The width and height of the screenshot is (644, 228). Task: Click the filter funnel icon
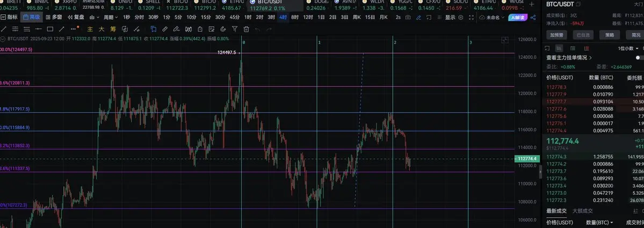click(x=235, y=29)
